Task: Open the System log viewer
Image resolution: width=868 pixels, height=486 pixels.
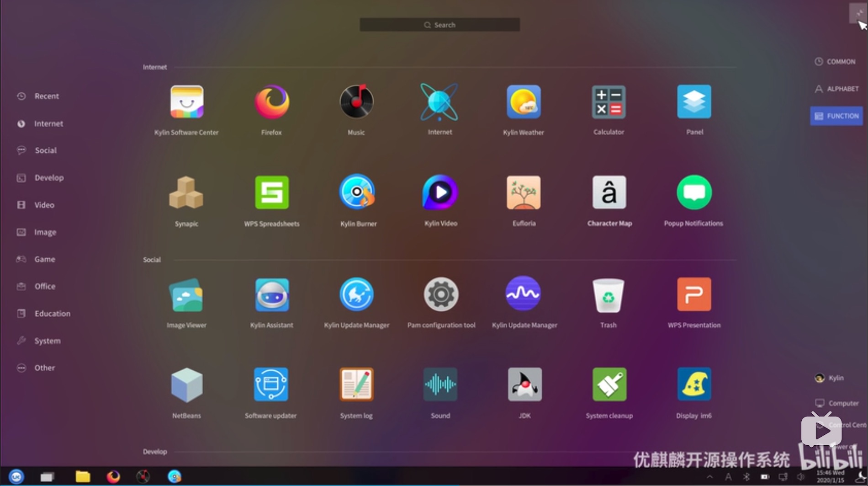Action: tap(356, 385)
